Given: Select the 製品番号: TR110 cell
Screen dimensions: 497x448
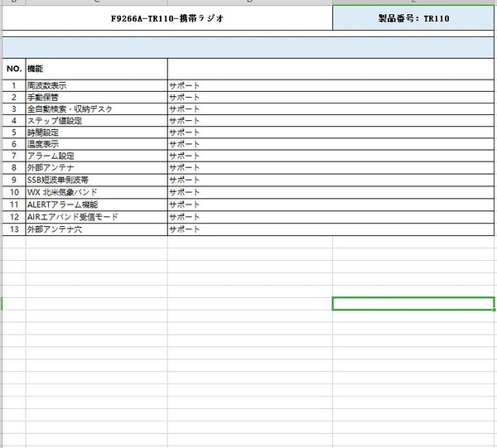Looking at the screenshot, I should [413, 18].
